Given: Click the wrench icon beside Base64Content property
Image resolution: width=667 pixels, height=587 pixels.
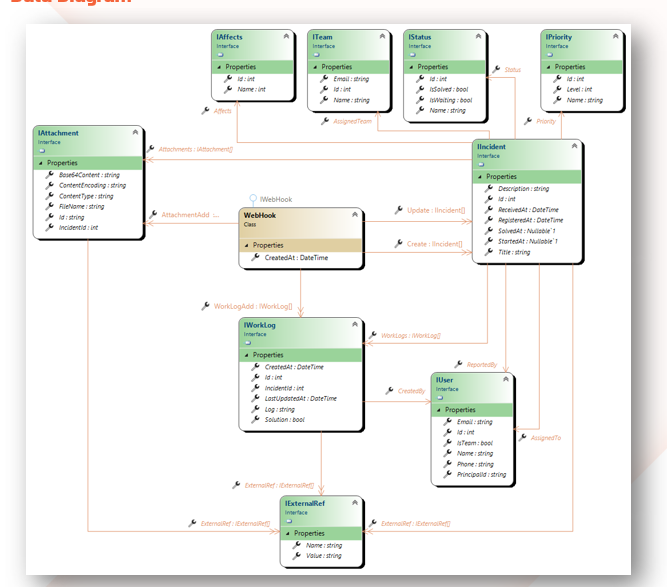Looking at the screenshot, I should coord(49,175).
